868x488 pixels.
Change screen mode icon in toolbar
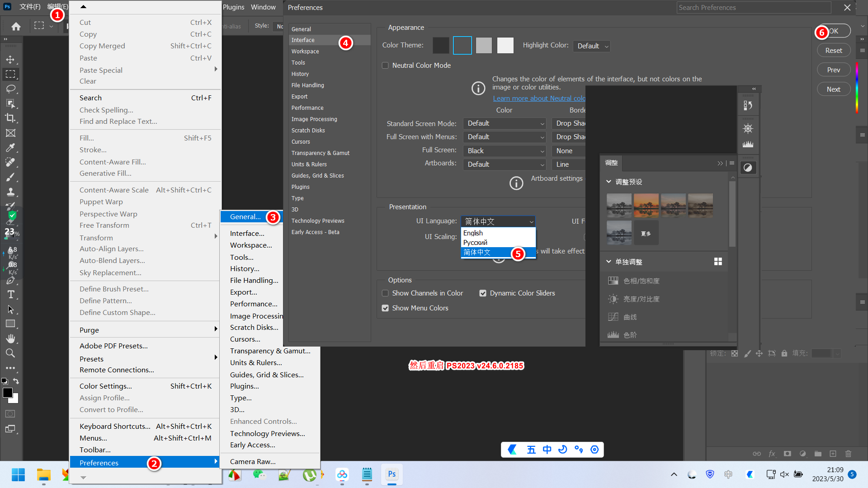[x=10, y=429]
